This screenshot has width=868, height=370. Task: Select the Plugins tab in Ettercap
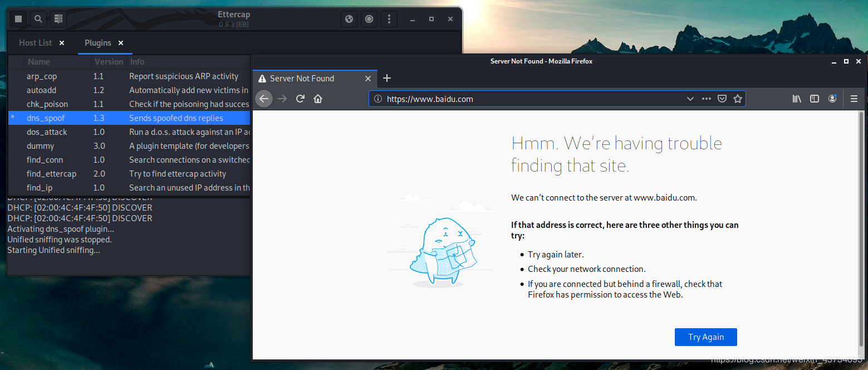(x=98, y=43)
